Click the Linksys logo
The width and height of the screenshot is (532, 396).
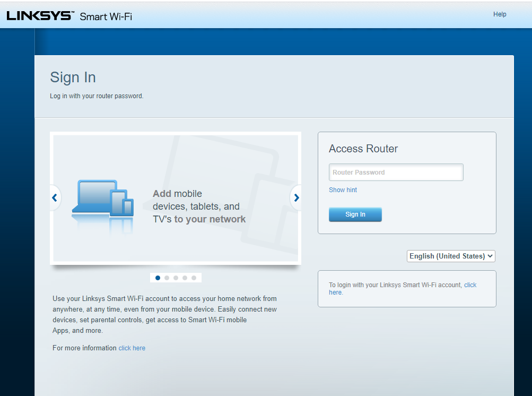pos(39,14)
